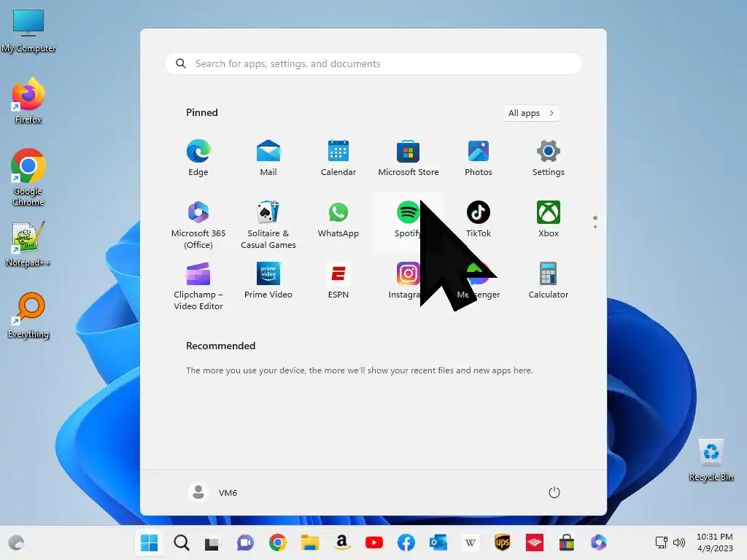Screen dimensions: 747x560
Task: Click the power button in Start menu
Action: 554,492
